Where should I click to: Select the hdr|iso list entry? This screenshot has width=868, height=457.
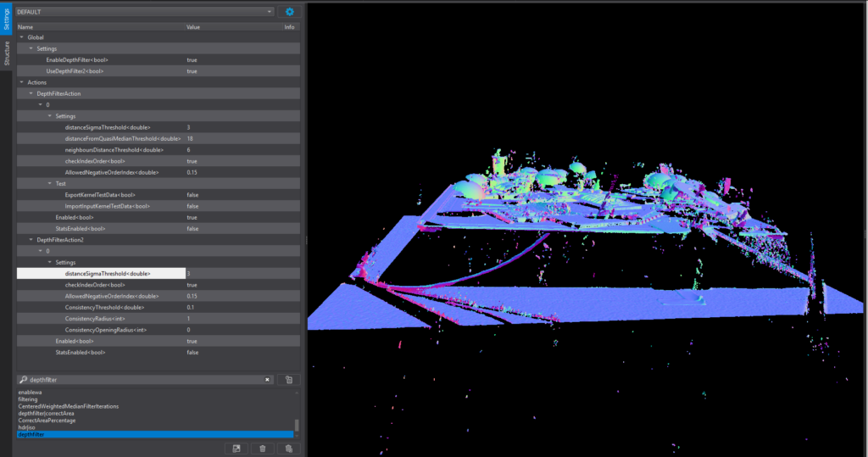(27, 427)
